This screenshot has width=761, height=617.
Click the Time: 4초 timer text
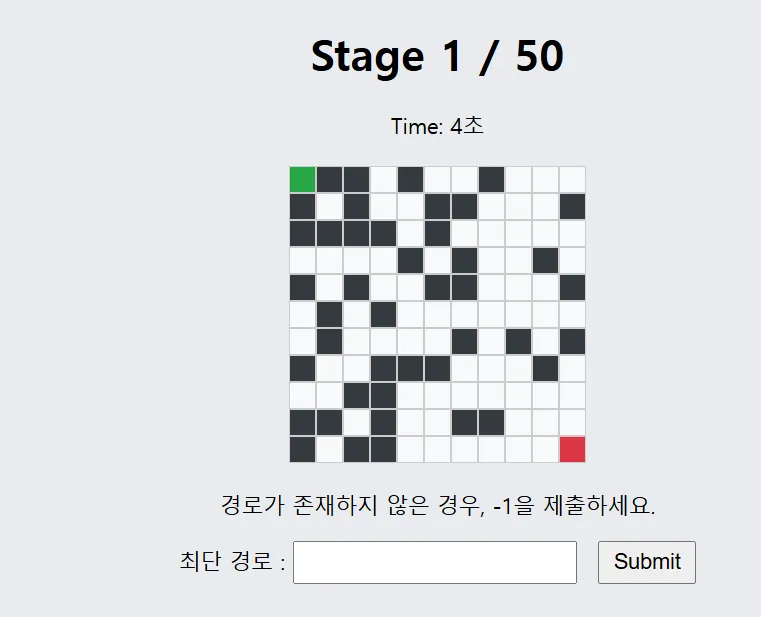click(x=437, y=127)
